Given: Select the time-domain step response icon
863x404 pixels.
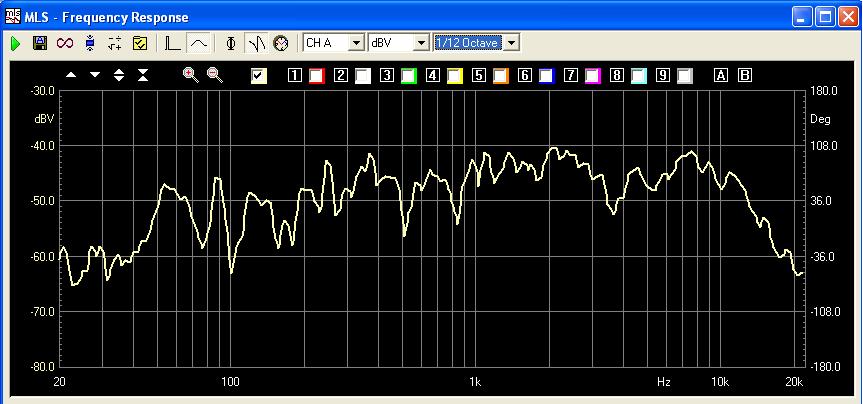Looking at the screenshot, I should 173,43.
